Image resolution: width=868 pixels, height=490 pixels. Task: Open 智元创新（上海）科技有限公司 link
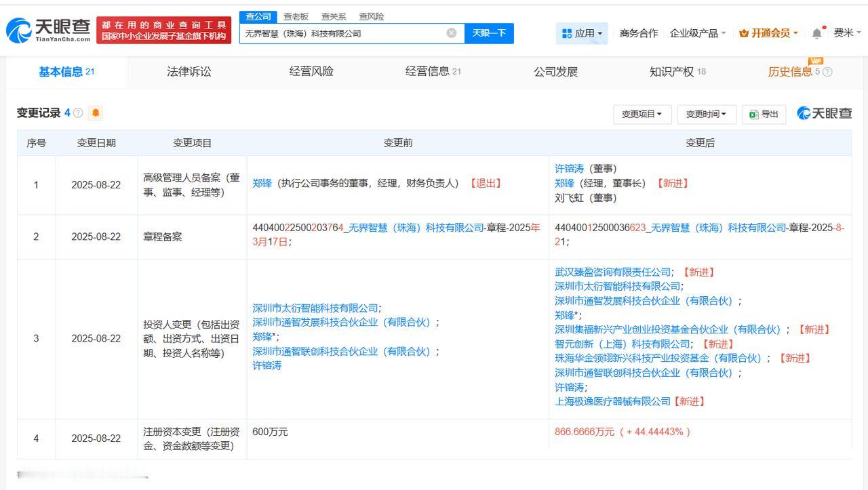pyautogui.click(x=623, y=344)
